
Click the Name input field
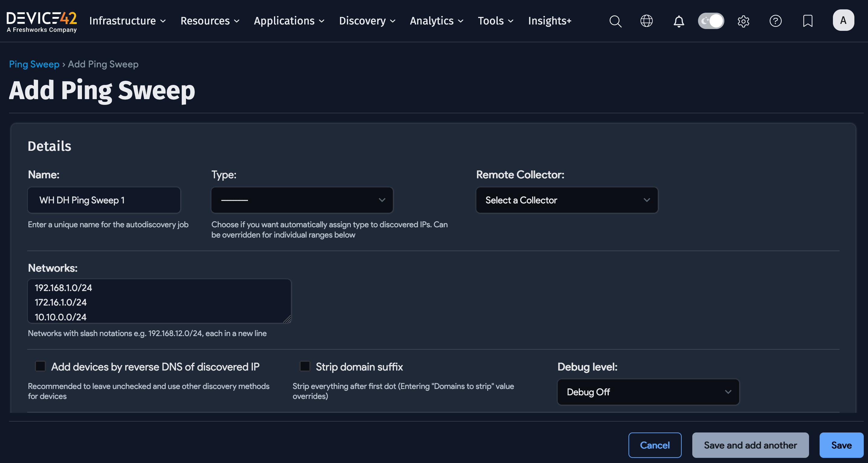click(x=104, y=200)
